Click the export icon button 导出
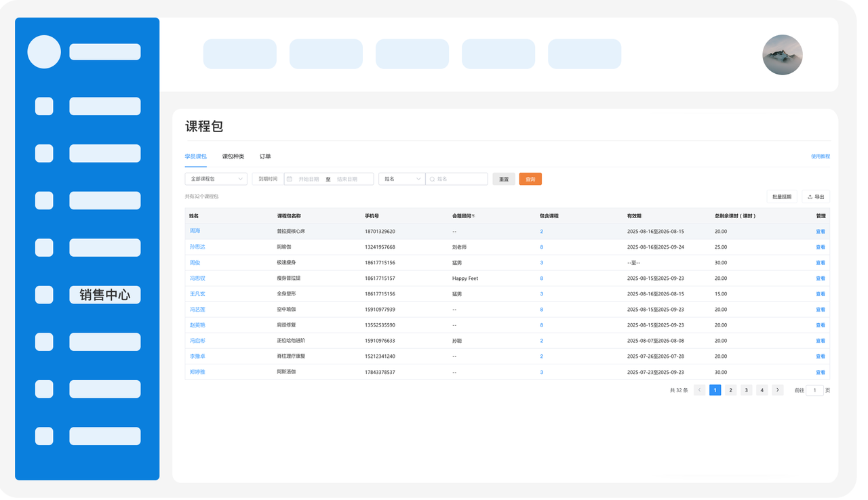Viewport: 868px width, 500px height. coord(815,197)
